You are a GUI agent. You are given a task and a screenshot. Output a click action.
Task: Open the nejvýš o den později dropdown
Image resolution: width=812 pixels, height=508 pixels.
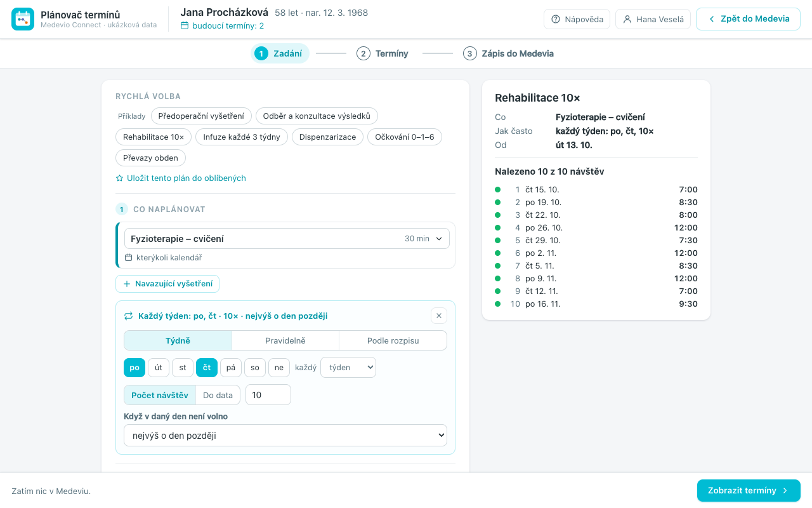285,436
